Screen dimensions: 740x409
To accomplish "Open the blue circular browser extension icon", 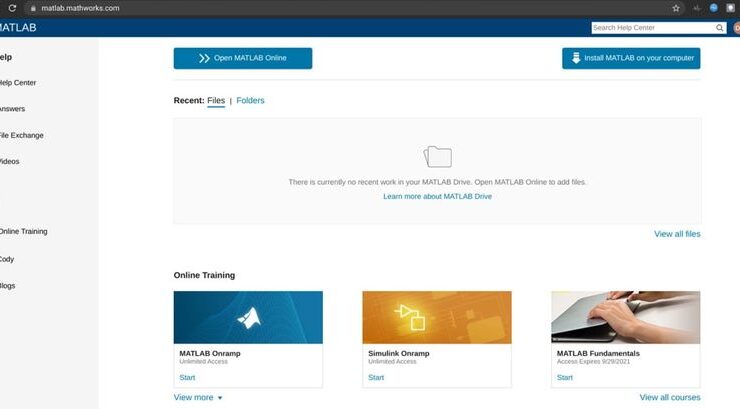I will point(714,8).
